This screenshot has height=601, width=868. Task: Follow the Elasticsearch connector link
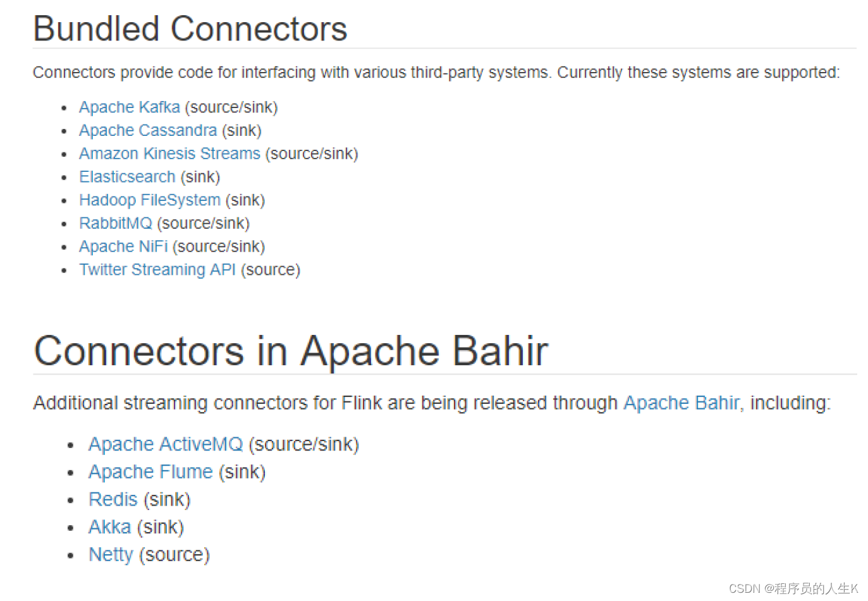pyautogui.click(x=126, y=178)
